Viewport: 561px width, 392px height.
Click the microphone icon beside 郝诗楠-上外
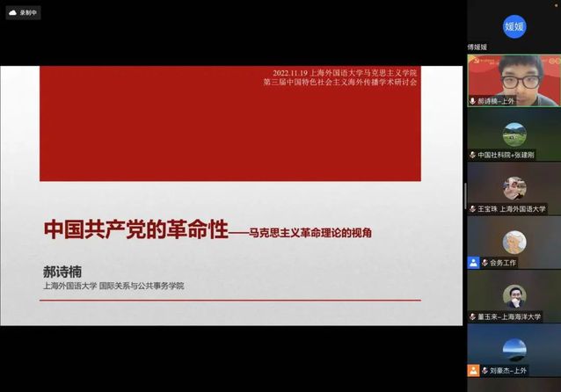pyautogui.click(x=473, y=101)
